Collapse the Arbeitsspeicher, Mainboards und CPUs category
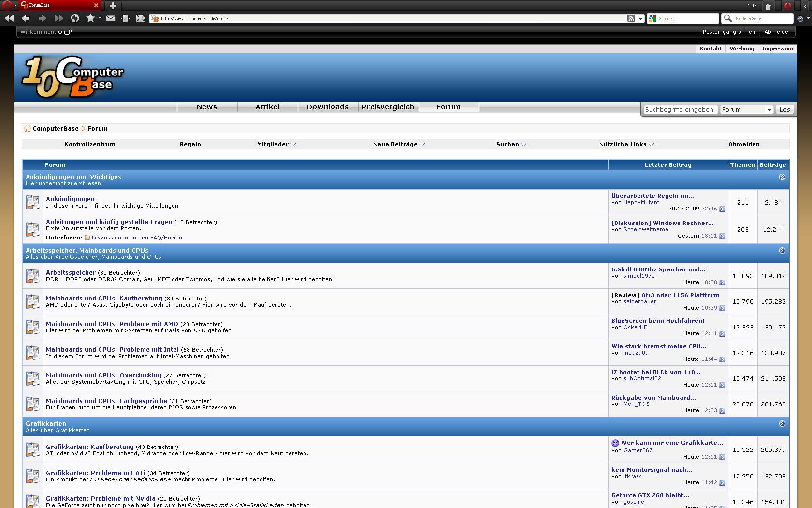The width and height of the screenshot is (812, 508). pyautogui.click(x=782, y=251)
